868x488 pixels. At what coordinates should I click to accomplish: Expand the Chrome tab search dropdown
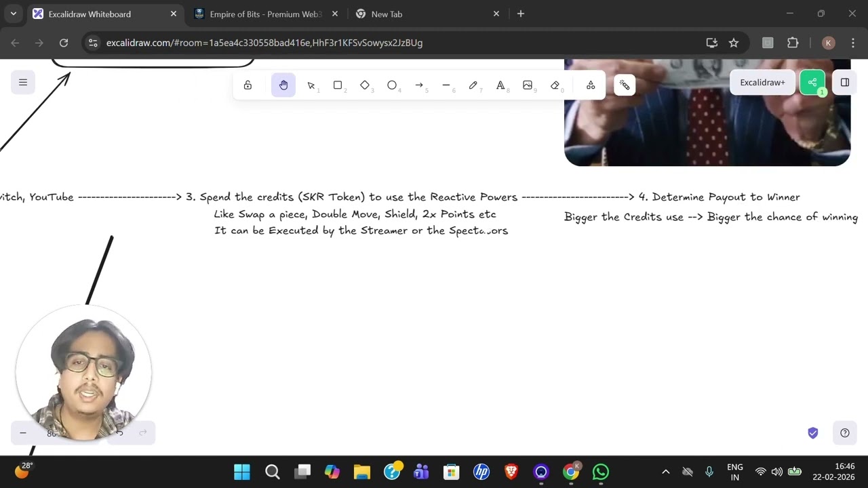tap(13, 14)
